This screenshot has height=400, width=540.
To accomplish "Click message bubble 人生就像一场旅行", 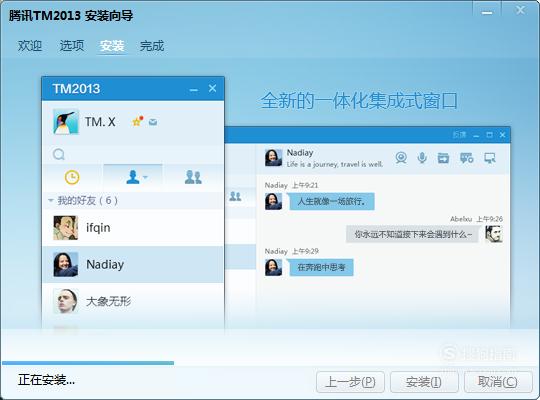I will click(x=332, y=201).
